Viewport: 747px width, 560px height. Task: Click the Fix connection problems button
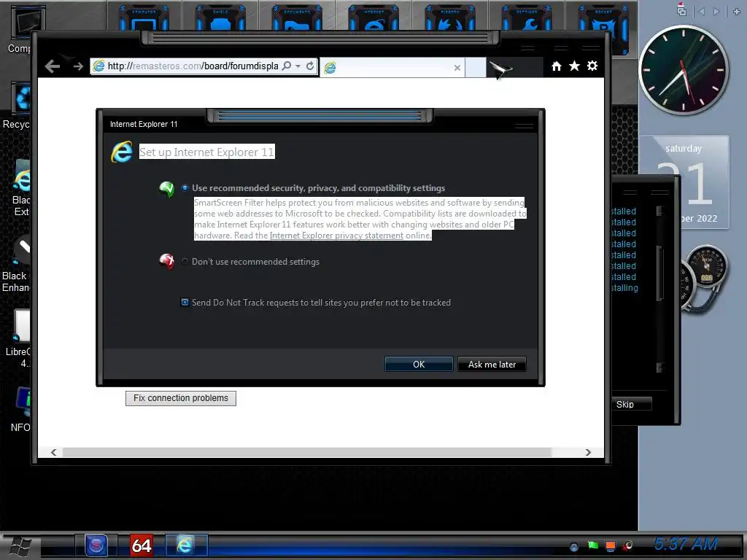tap(181, 398)
